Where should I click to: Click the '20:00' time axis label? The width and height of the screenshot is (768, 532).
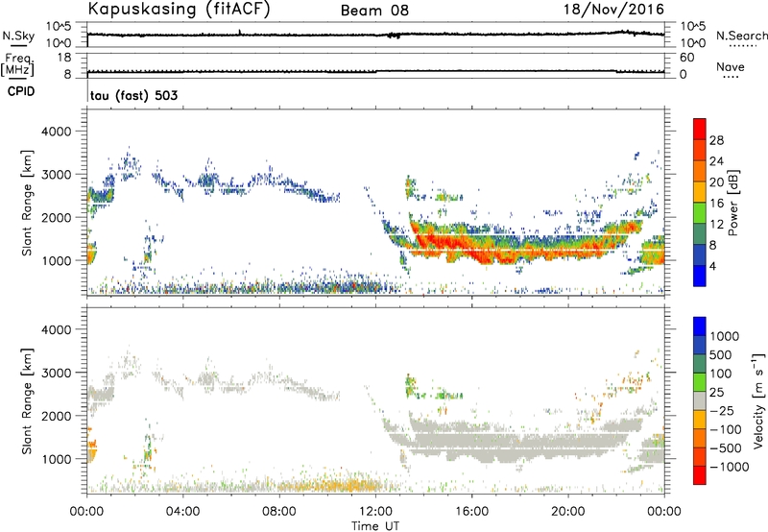tap(568, 511)
